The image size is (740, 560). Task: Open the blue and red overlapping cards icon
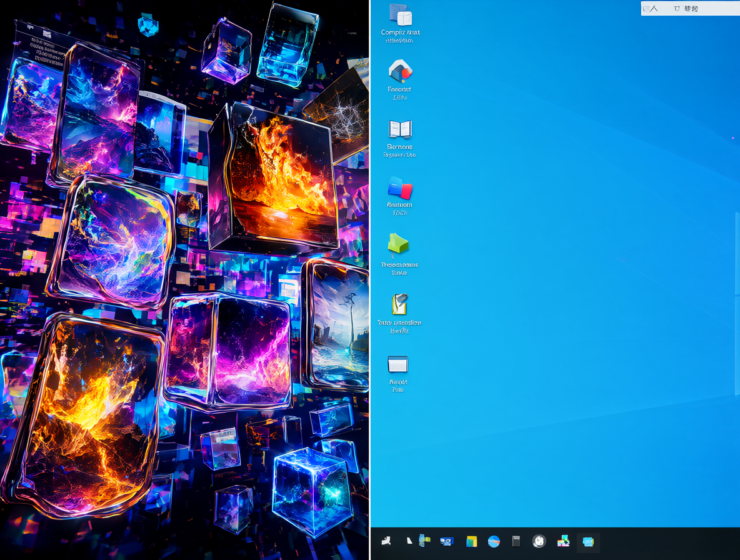coord(400,188)
